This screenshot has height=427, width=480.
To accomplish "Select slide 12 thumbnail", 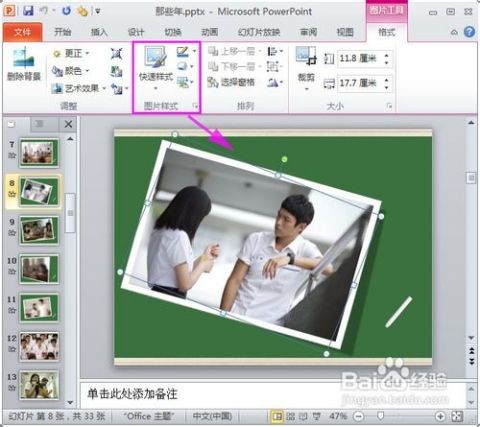I will click(x=39, y=346).
